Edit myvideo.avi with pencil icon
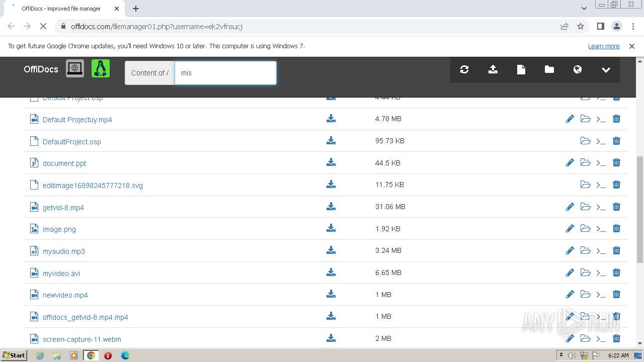Screen dimensions: 644x362 [570, 273]
